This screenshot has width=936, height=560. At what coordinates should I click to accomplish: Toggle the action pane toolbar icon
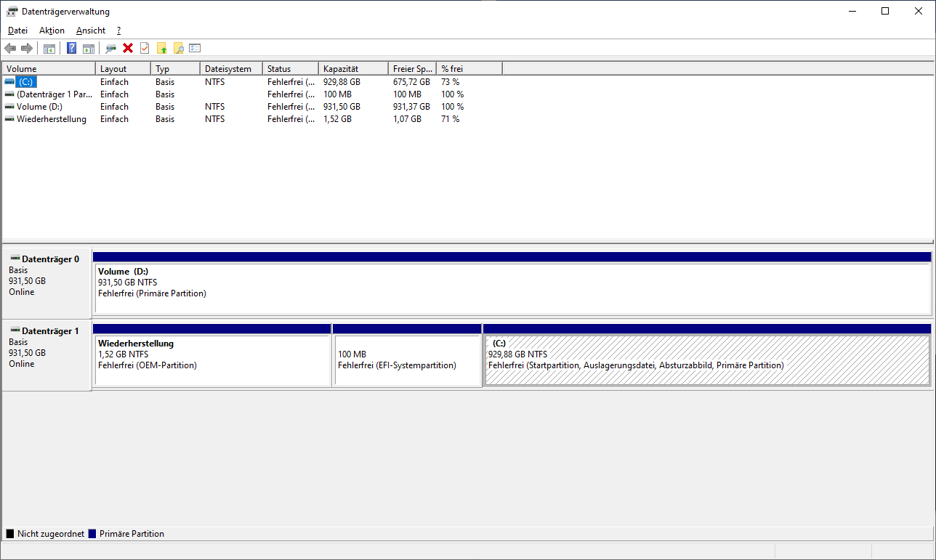(89, 49)
